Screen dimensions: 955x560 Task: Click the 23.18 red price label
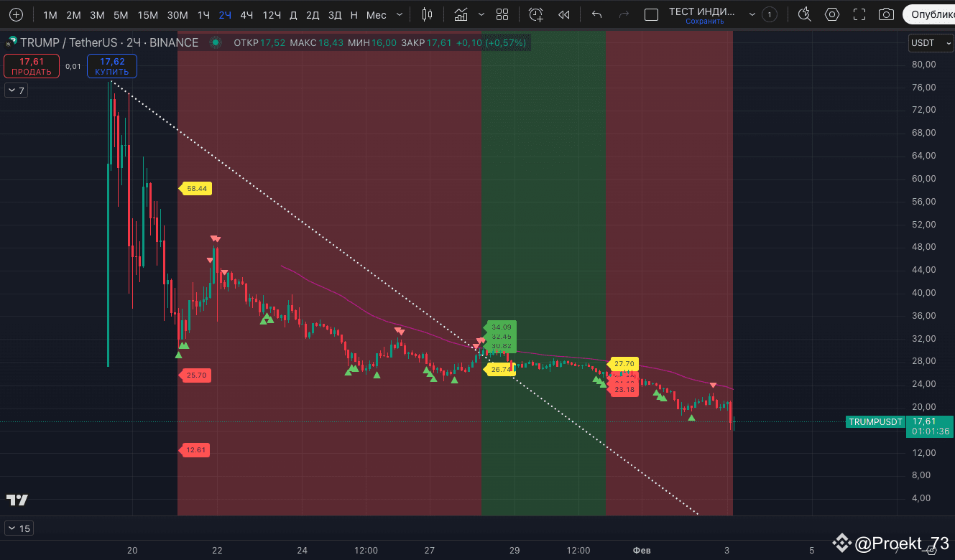[x=623, y=390]
